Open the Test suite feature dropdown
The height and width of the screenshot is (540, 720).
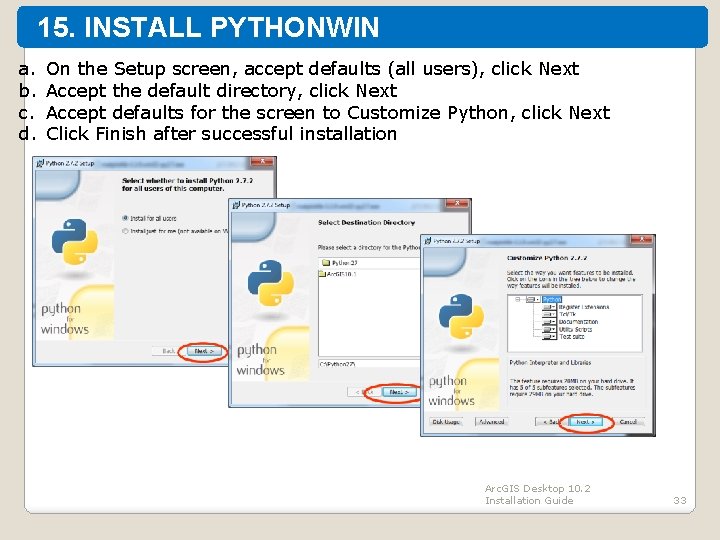[549, 337]
